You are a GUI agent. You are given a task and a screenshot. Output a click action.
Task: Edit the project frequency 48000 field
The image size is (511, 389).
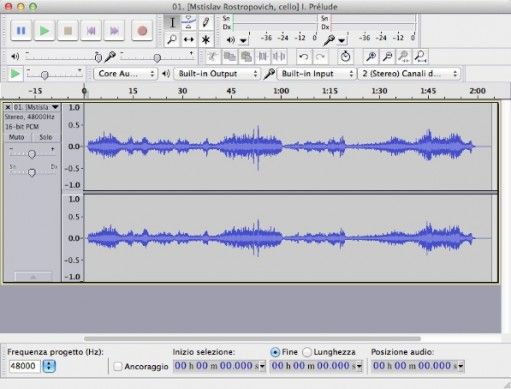(24, 366)
